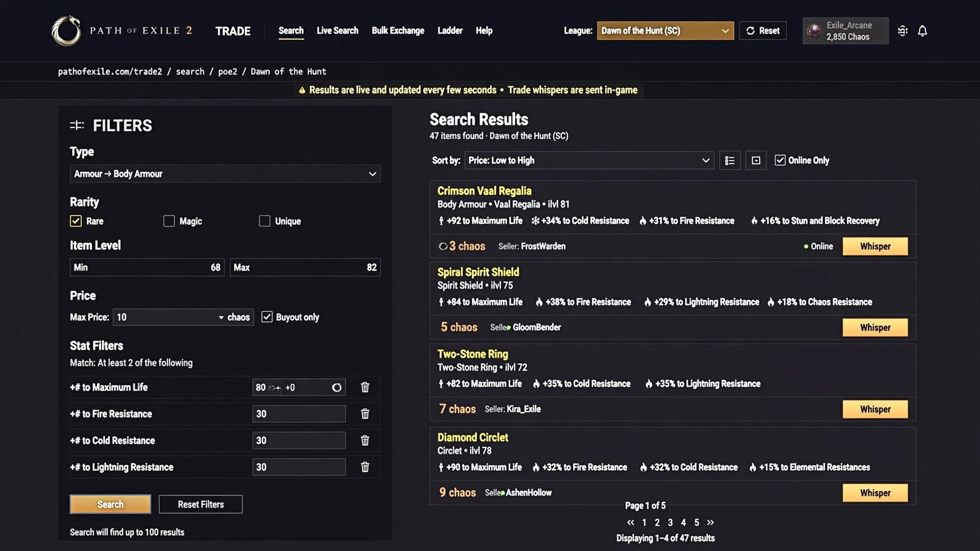Jump to the last results page
The height and width of the screenshot is (551, 980).
click(710, 522)
